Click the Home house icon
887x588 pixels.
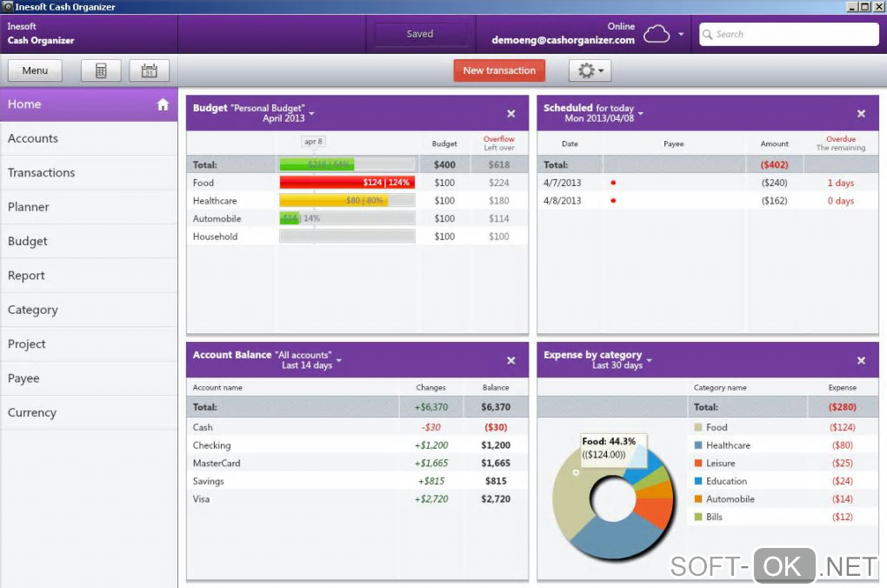click(163, 104)
